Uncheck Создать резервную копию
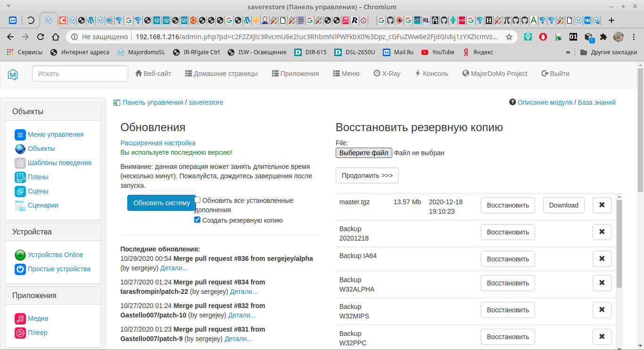 197,220
